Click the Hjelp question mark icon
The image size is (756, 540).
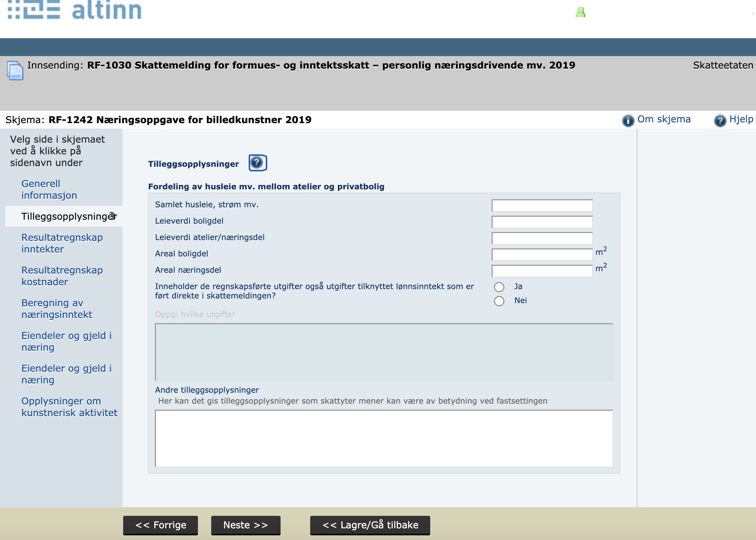click(x=720, y=120)
